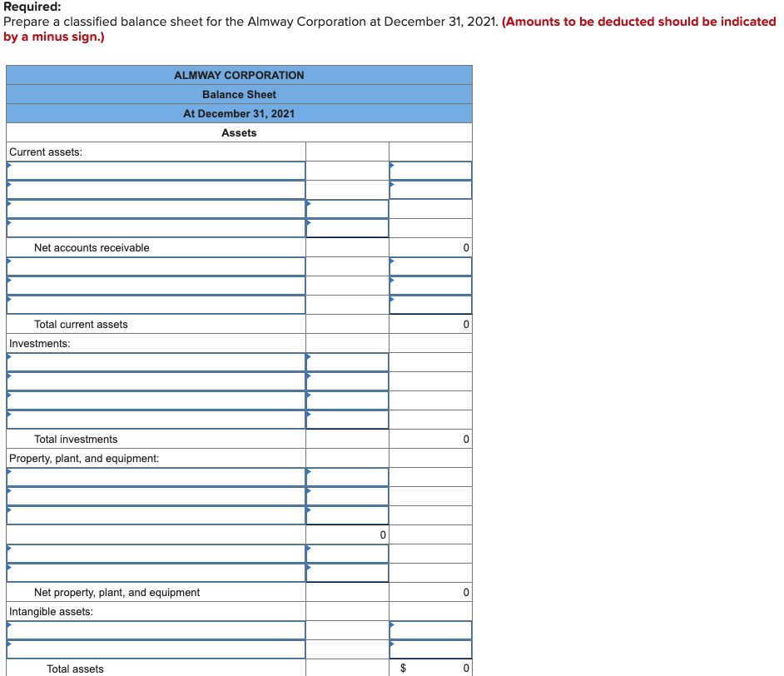Select the amount cell in the last Investments row
Screen dimensions: 784x676
click(347, 419)
